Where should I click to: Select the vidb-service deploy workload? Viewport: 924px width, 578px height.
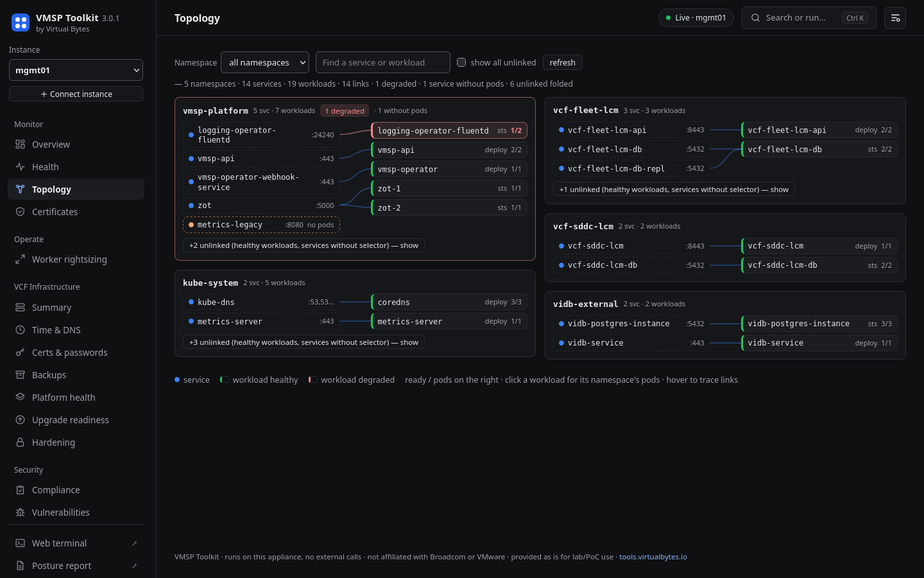(x=819, y=343)
